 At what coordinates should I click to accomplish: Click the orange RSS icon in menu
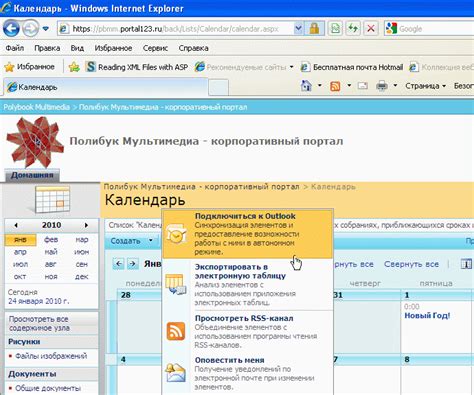coord(176,331)
